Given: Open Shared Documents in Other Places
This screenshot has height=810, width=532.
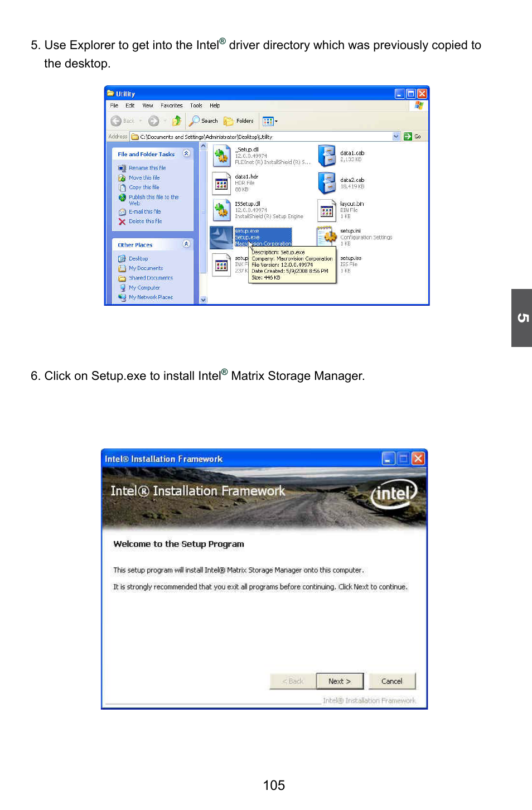Looking at the screenshot, I should tap(151, 278).
